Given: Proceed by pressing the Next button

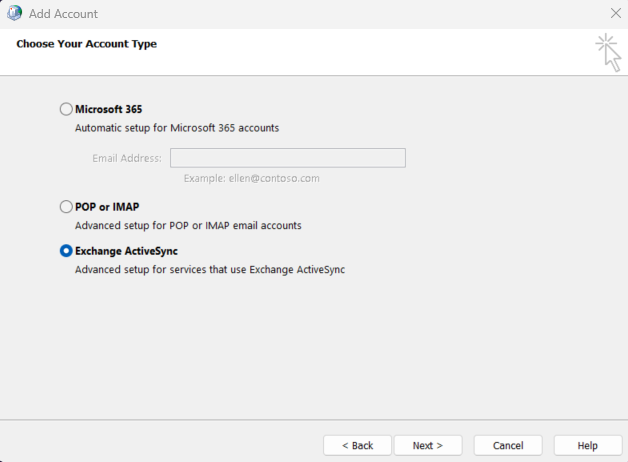Looking at the screenshot, I should (x=428, y=445).
